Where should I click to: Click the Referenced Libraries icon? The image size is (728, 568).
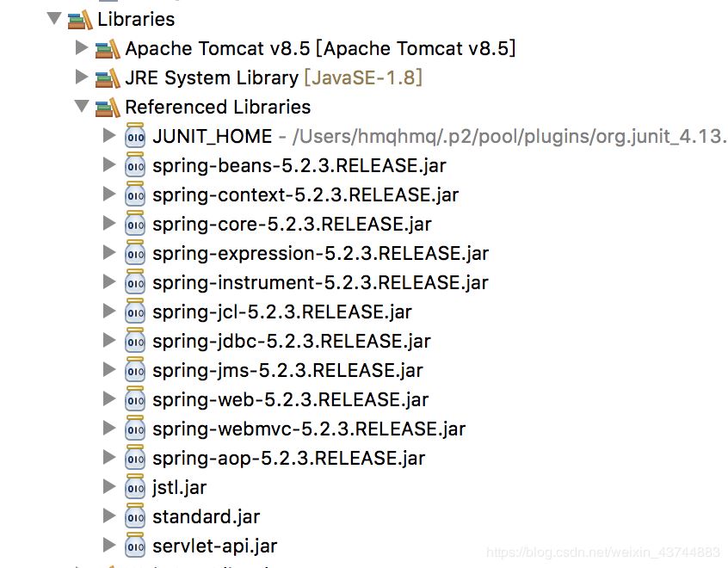pos(108,107)
